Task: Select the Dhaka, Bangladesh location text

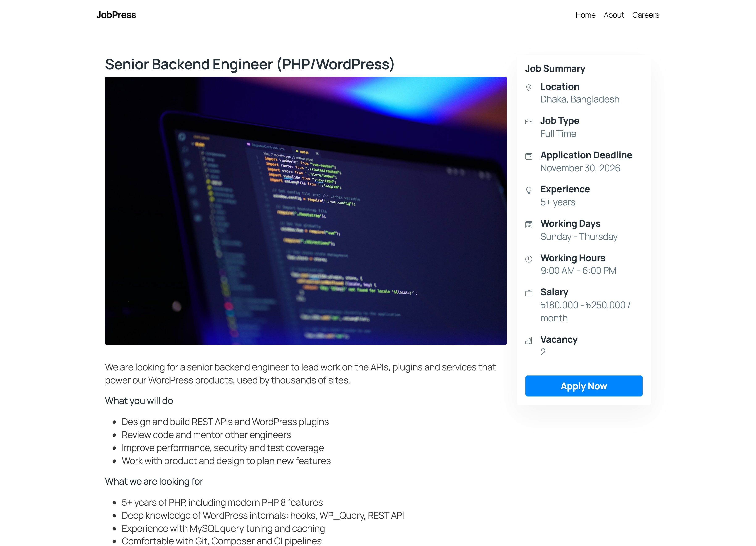Action: 580,99
